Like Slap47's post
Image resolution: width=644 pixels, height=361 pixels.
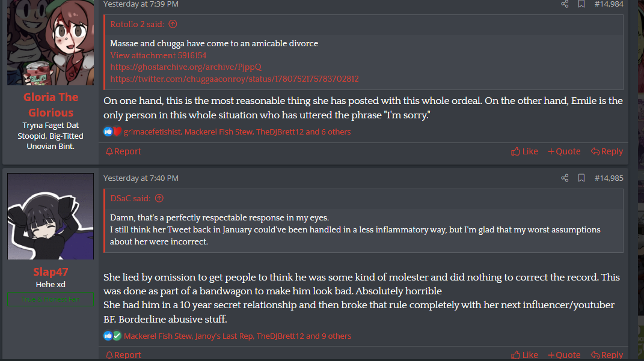(524, 355)
